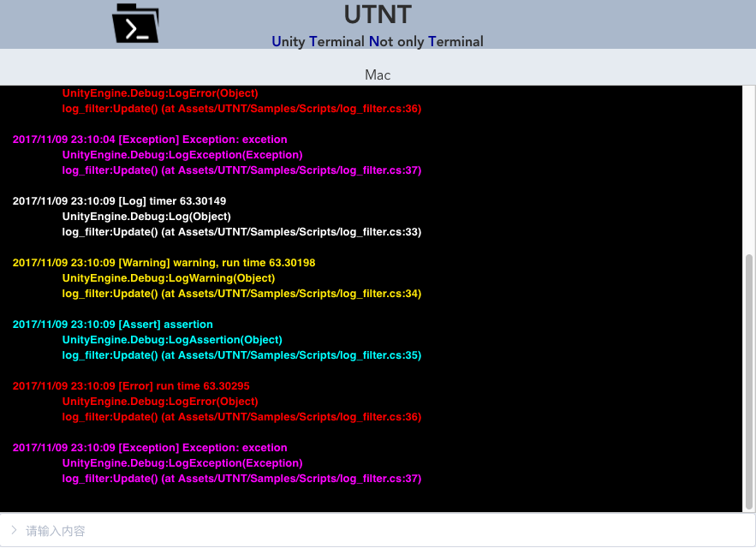
Task: Click the 23:10:04 Exception log header line
Action: (150, 140)
